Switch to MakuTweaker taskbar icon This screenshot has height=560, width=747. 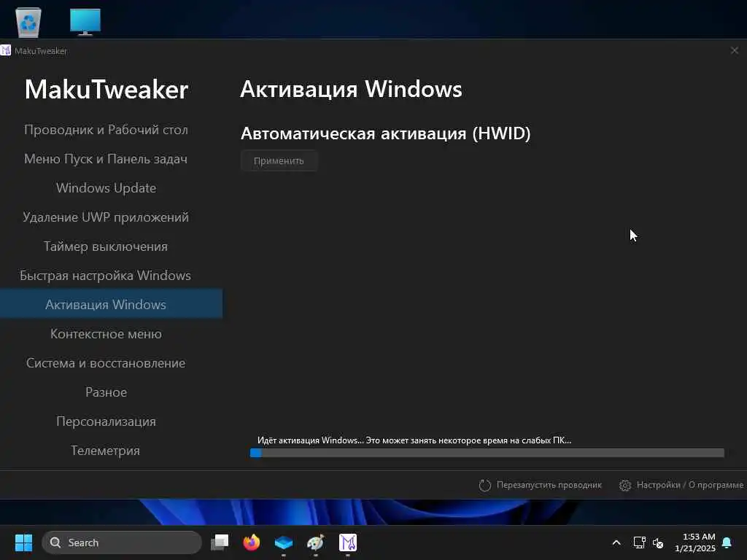(x=348, y=542)
